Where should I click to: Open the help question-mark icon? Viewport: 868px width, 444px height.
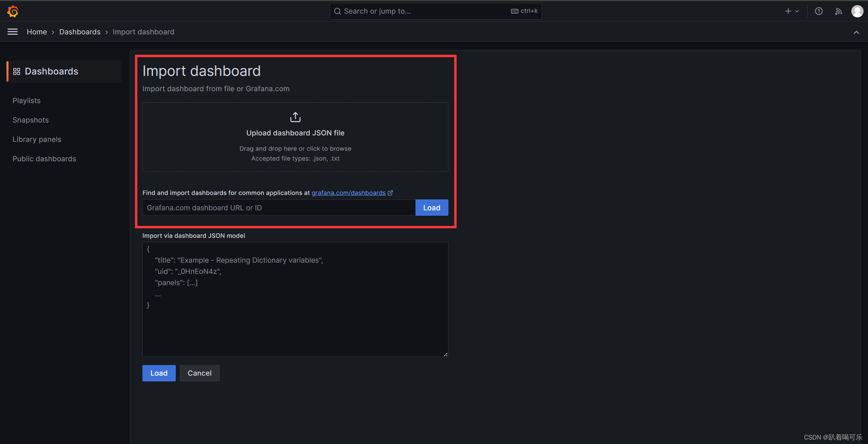[x=819, y=11]
